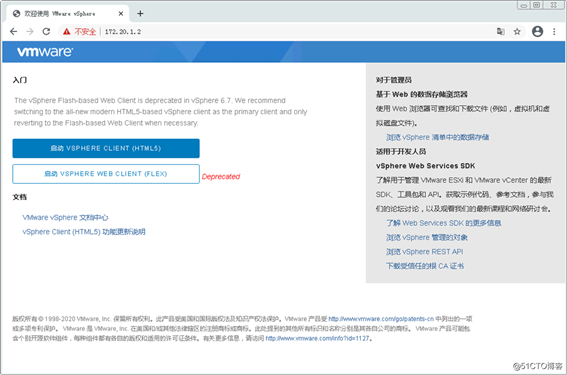Maximize the Chrome browser window
This screenshot has width=567, height=375.
(536, 5)
